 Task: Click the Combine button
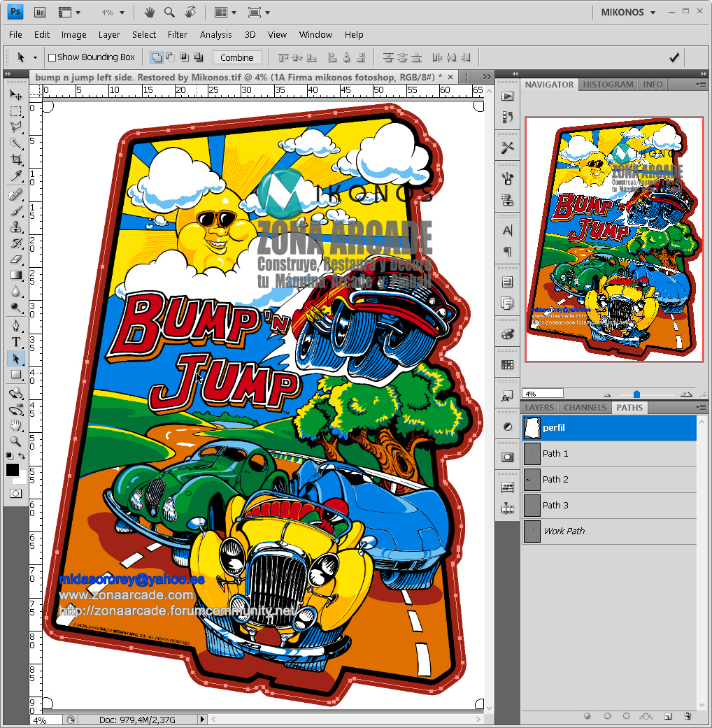tap(238, 57)
